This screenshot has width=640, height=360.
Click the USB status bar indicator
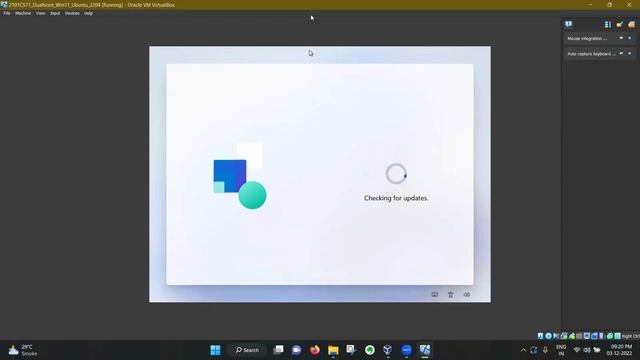572,336
